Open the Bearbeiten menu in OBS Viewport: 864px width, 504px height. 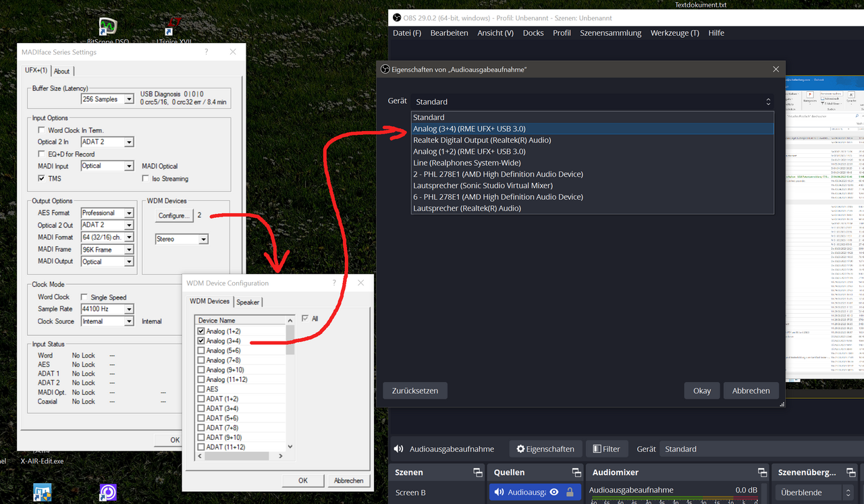pos(449,32)
